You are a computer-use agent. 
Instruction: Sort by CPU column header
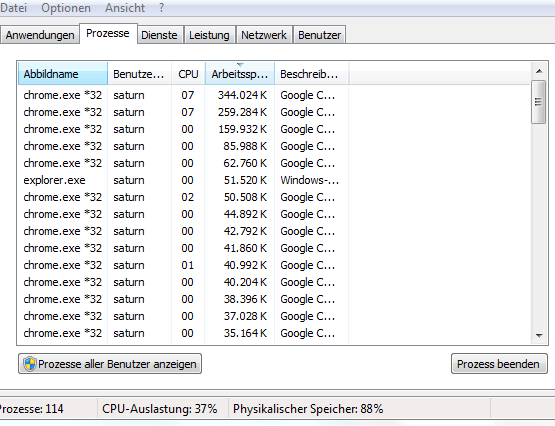(188, 74)
